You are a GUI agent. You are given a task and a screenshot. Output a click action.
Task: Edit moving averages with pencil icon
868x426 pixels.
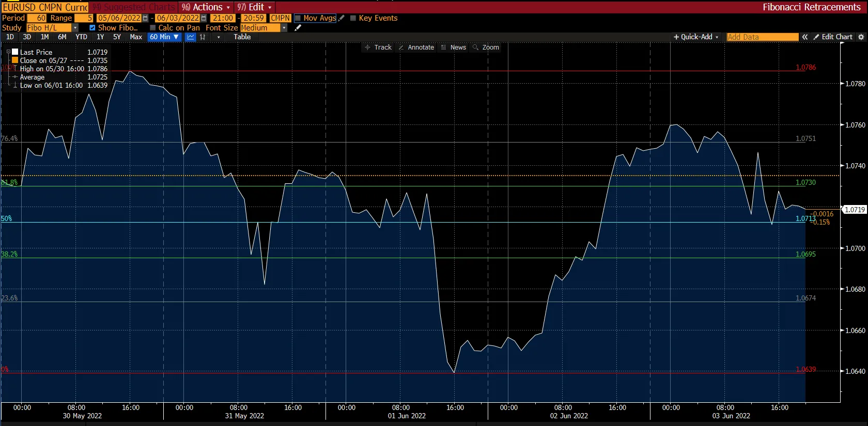coord(341,18)
